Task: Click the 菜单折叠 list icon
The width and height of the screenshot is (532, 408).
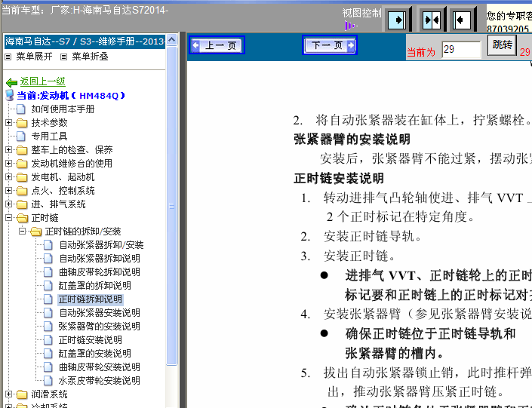Action: 63,57
